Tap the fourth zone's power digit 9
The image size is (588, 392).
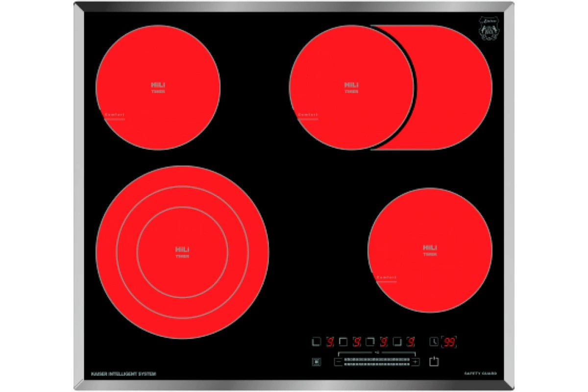coord(410,341)
